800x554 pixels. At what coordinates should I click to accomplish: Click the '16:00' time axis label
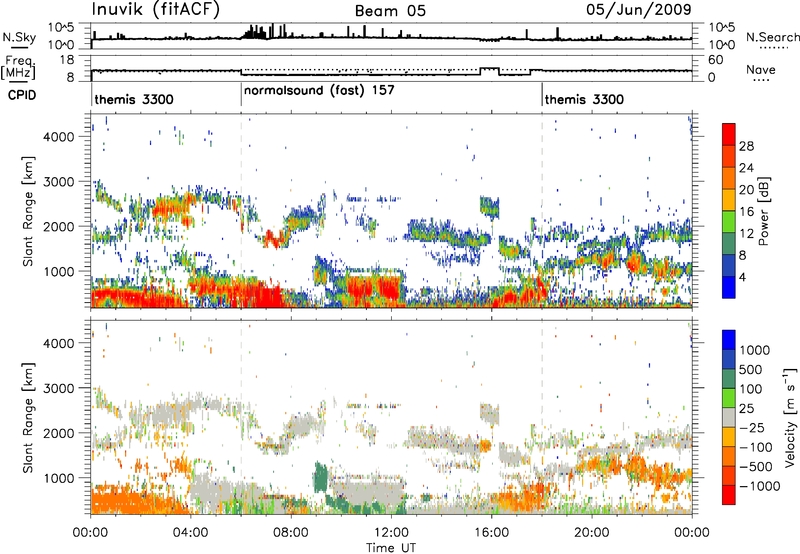pos(491,533)
